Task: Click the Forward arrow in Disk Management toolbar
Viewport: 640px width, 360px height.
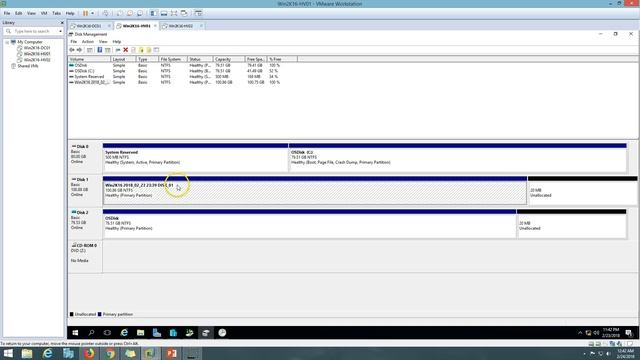Action: (x=79, y=50)
